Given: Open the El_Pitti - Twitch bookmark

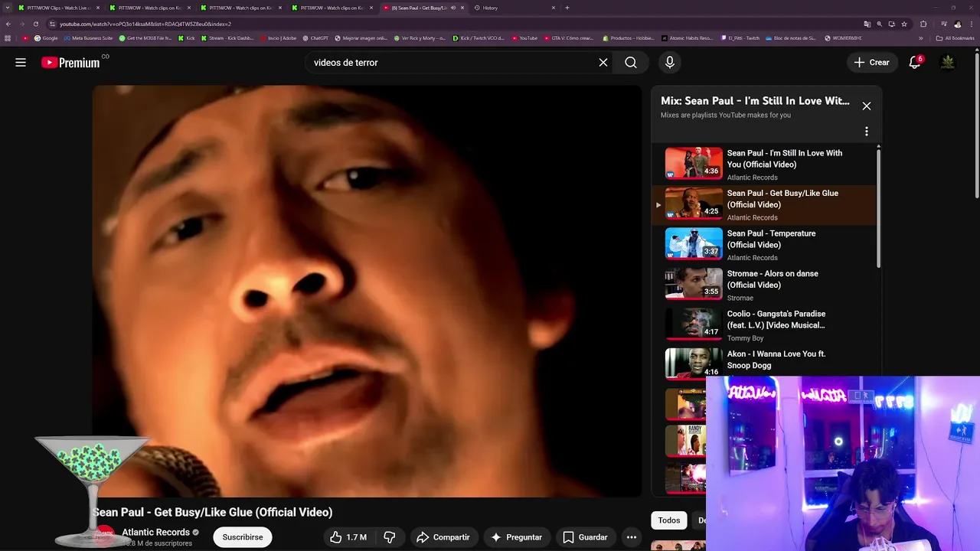Looking at the screenshot, I should point(740,37).
